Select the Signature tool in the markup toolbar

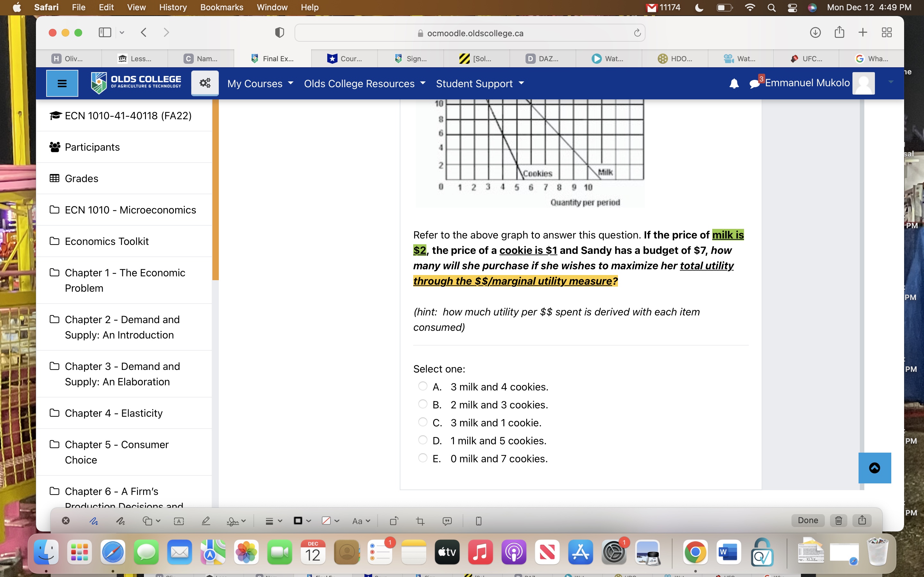pyautogui.click(x=234, y=521)
